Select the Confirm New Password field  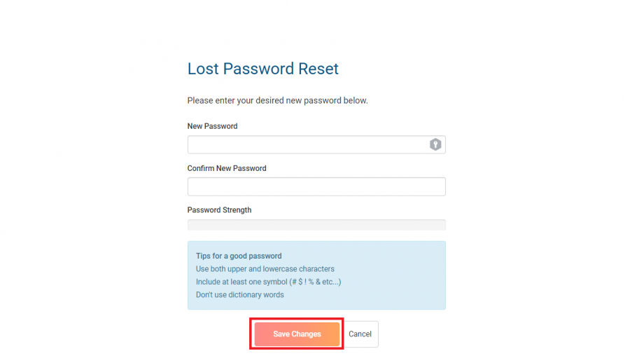click(x=316, y=186)
